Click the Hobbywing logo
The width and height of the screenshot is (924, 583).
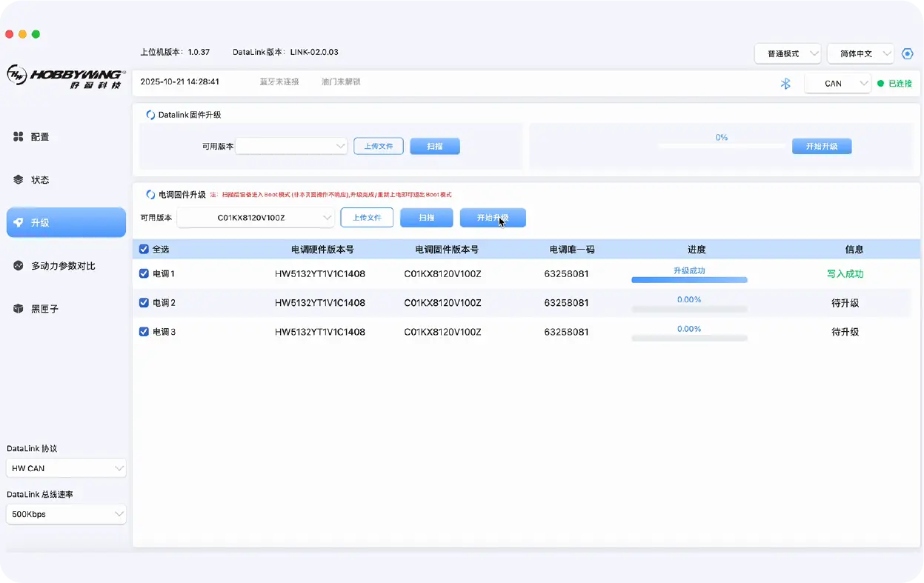coord(66,77)
